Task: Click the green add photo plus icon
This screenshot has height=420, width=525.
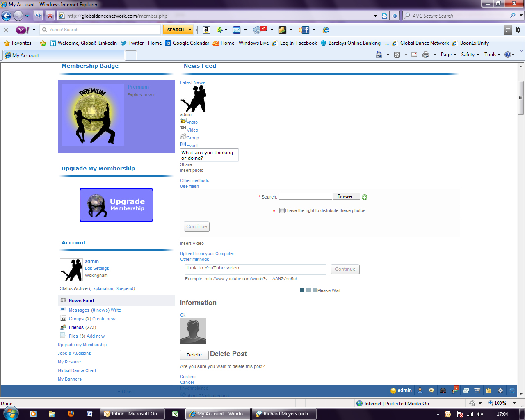Action: coord(365,197)
